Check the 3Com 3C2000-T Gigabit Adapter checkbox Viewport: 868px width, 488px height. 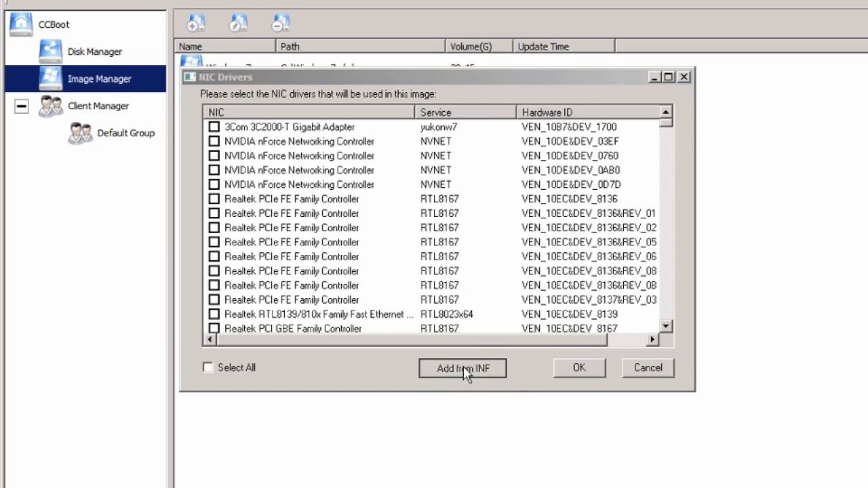tap(214, 127)
